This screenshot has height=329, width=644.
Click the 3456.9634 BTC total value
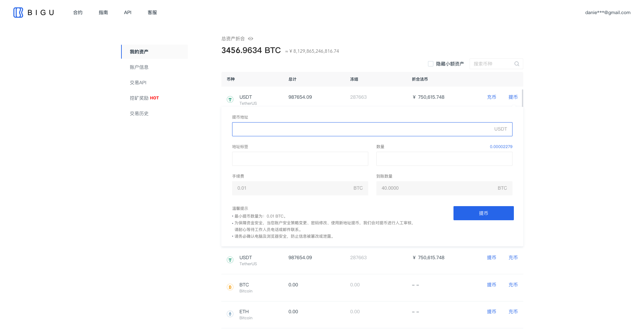tap(251, 50)
